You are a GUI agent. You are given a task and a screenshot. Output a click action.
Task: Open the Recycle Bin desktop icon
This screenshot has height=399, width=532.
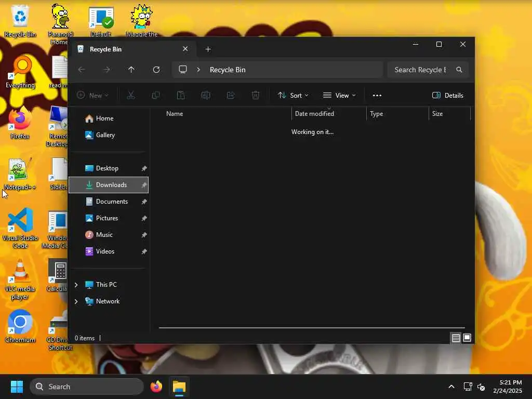(20, 21)
